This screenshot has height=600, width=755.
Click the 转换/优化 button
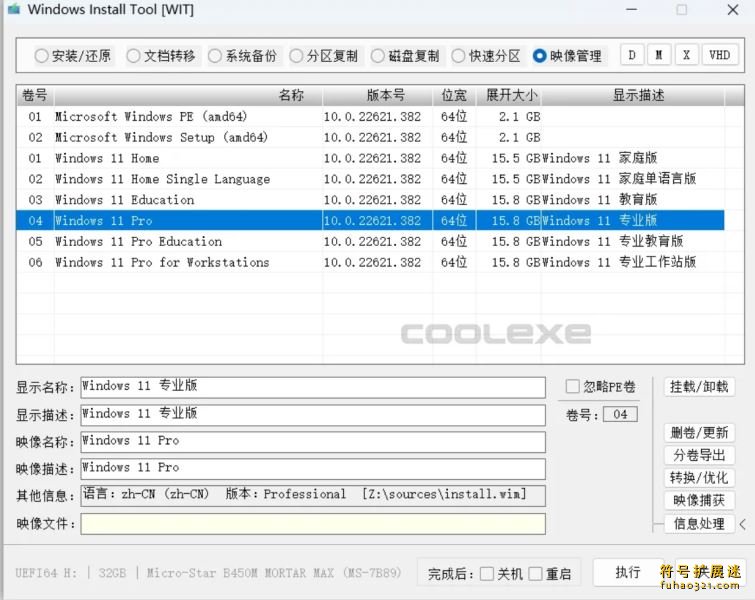[x=699, y=478]
